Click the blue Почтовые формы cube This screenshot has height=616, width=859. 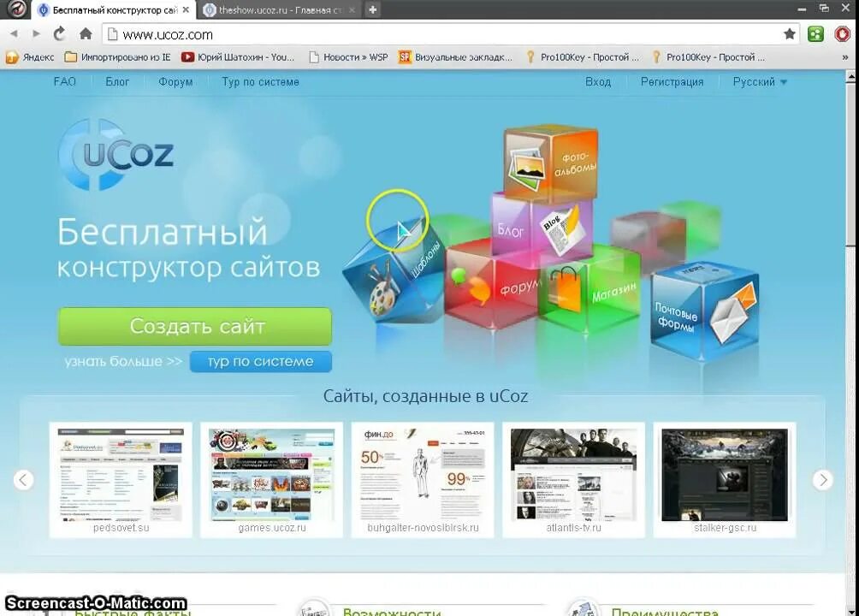click(x=704, y=310)
